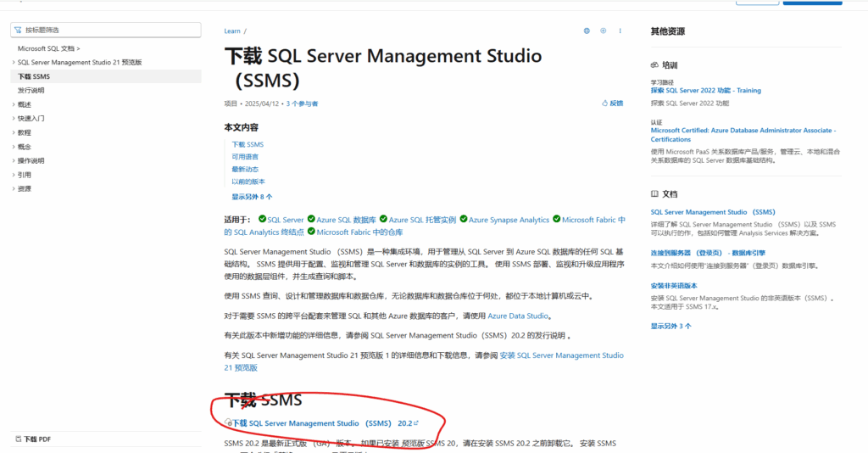
Task: Click the circled plus add-to-collection icon
Action: (x=604, y=31)
